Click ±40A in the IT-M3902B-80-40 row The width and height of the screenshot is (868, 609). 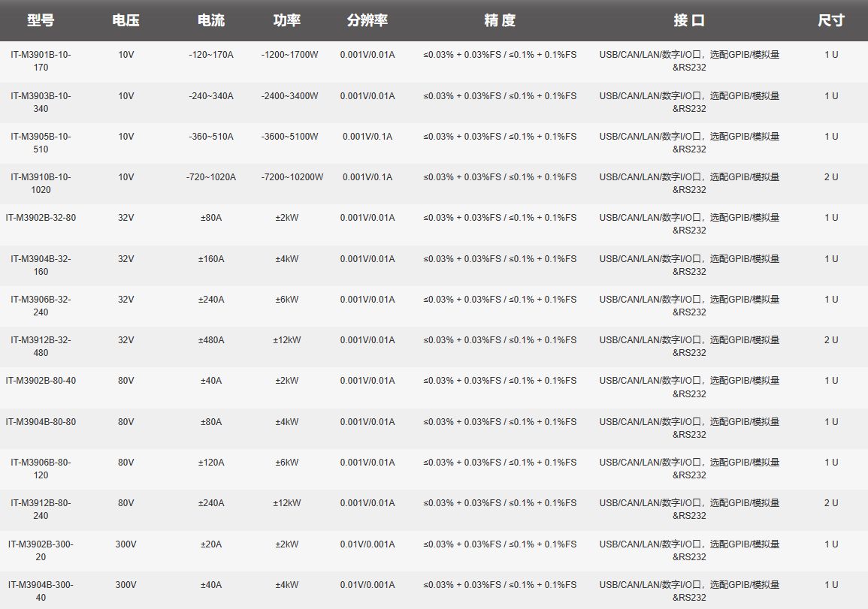click(x=211, y=381)
